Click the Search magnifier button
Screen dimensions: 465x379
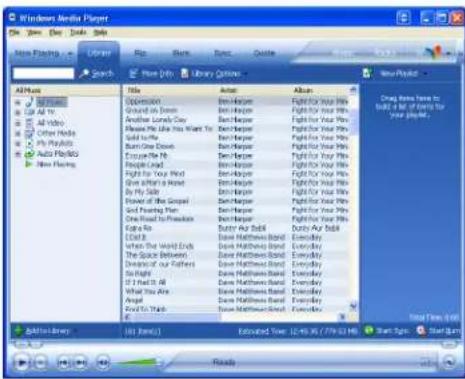tap(96, 74)
